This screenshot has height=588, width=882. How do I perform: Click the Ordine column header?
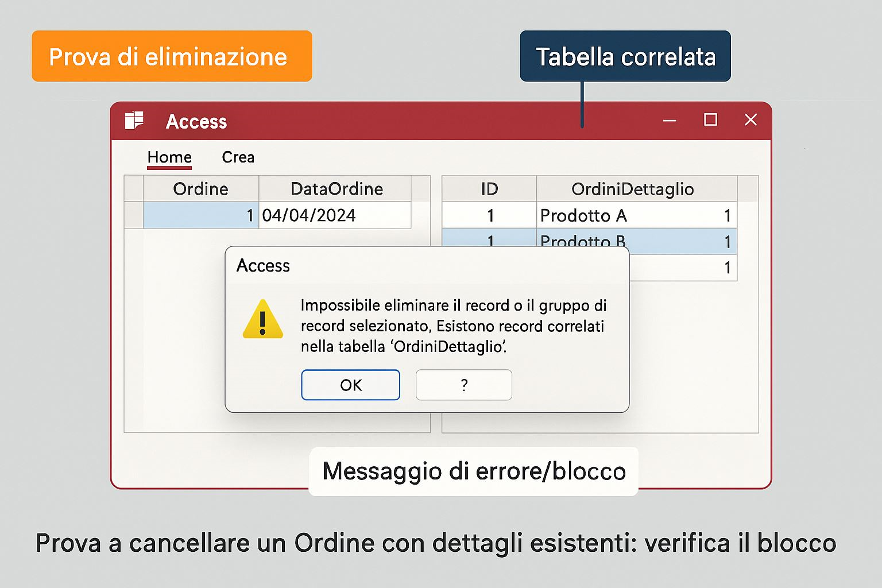(x=200, y=189)
